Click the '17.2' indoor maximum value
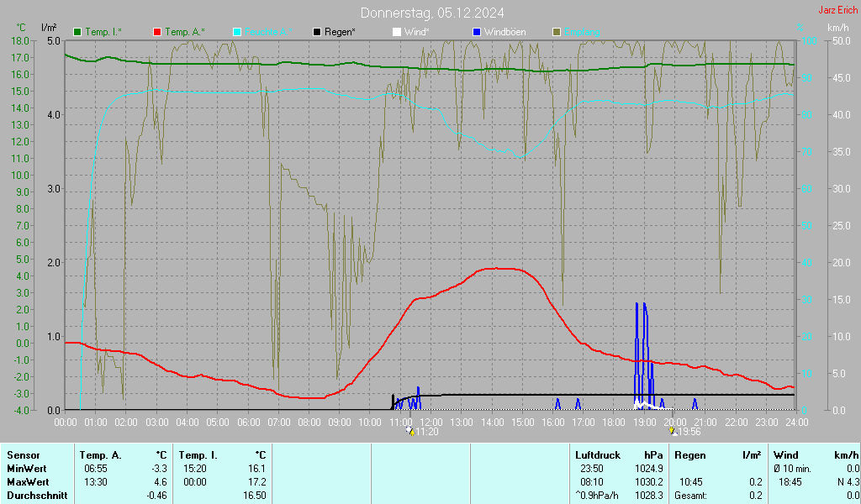This screenshot has width=861, height=504. (x=257, y=482)
